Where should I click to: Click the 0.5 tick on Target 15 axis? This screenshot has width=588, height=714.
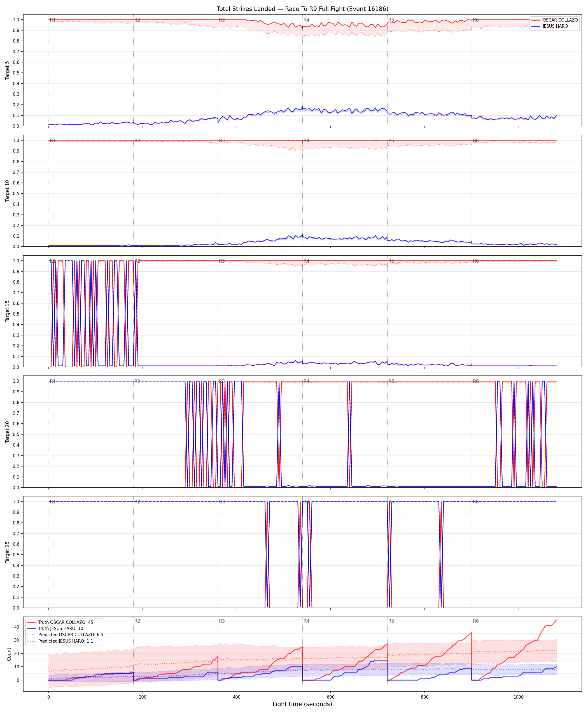coord(16,314)
